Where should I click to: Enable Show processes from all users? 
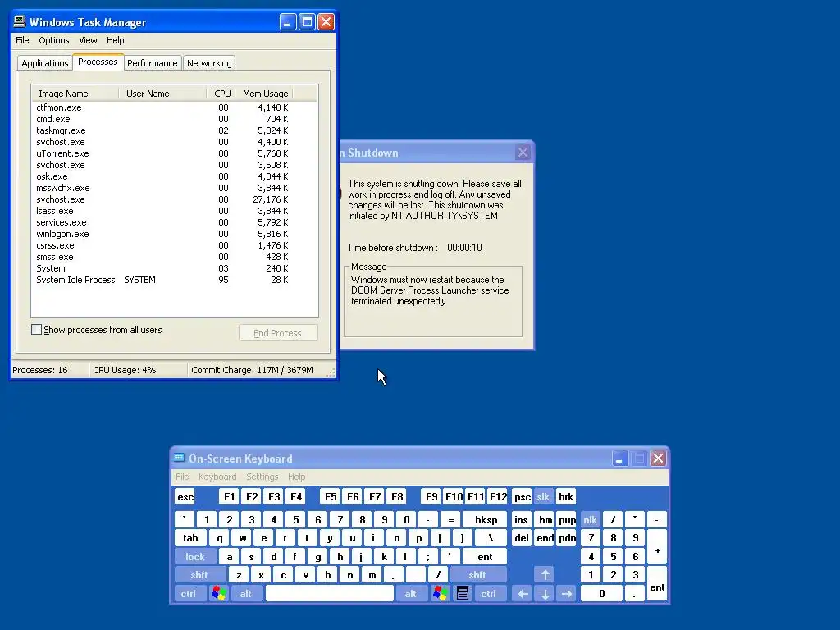point(36,330)
